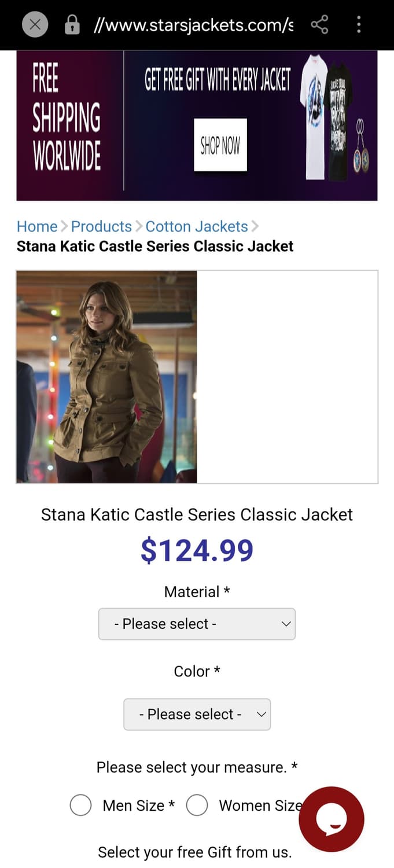Tap the $124.99 price text
This screenshot has width=394, height=868.
197,550
